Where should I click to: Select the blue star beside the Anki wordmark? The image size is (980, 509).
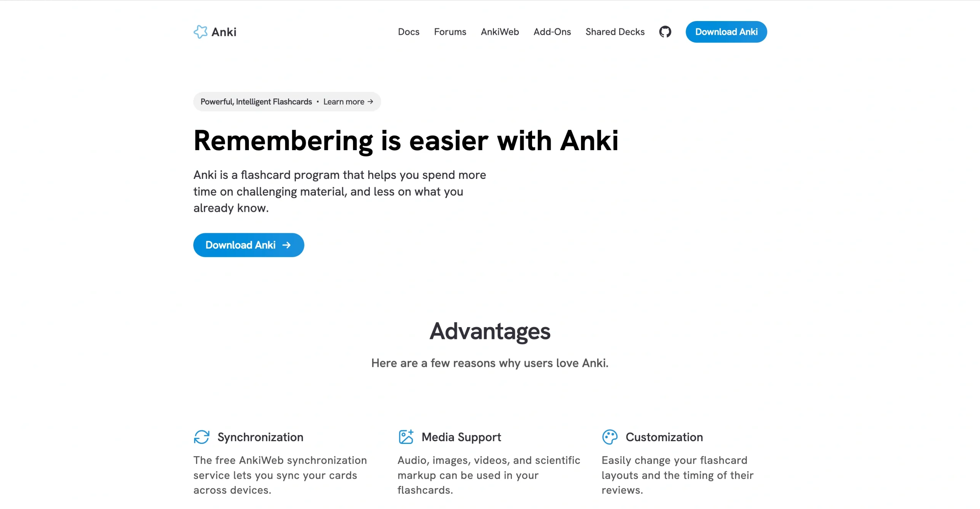[201, 31]
